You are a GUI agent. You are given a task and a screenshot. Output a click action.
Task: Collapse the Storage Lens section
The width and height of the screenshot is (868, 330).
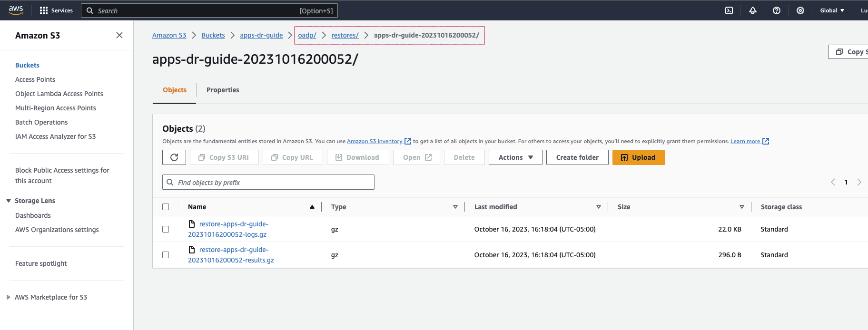click(9, 201)
